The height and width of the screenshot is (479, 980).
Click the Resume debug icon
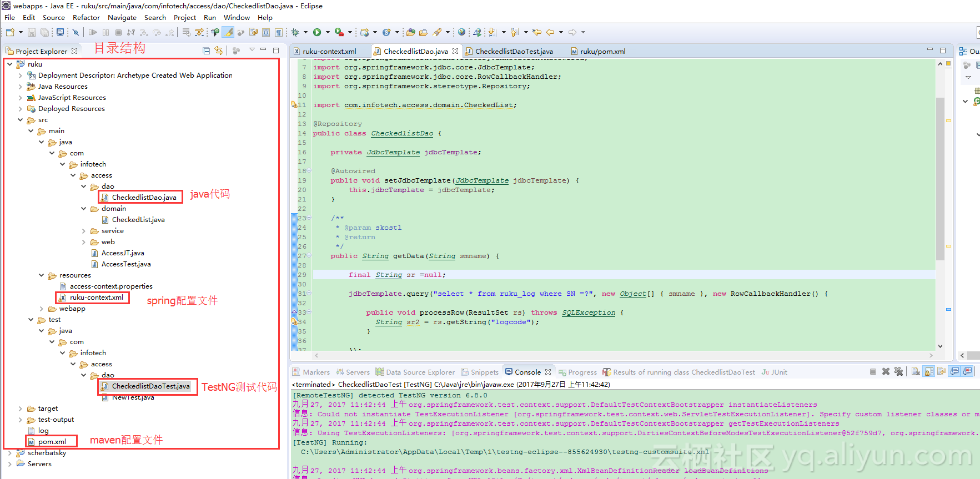(x=93, y=32)
